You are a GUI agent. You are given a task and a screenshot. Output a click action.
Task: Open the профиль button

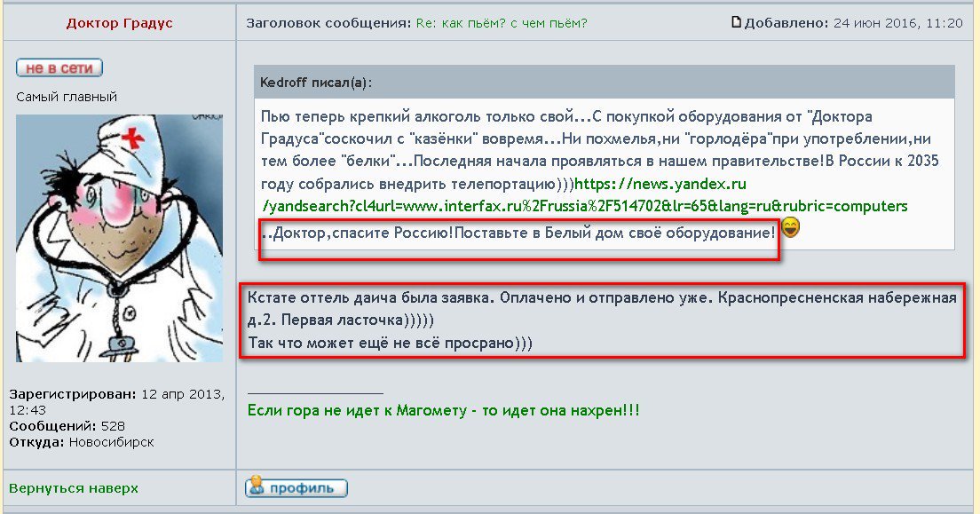click(x=296, y=487)
